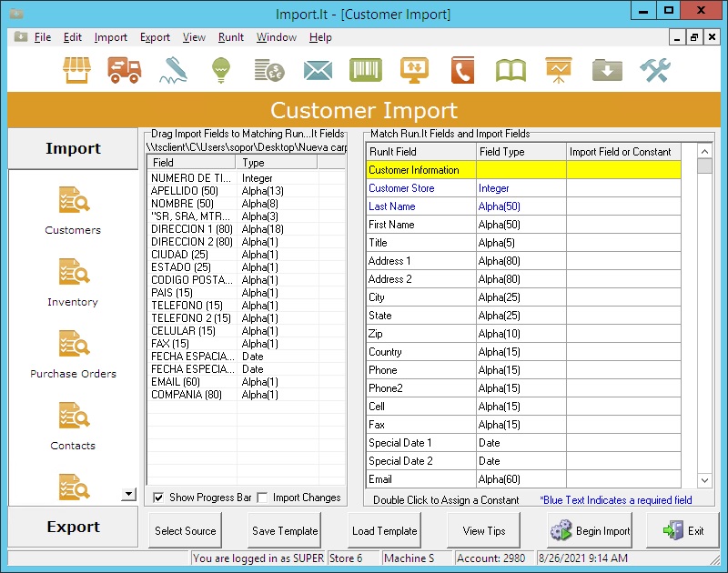Select the APELLIDO (50) import field
Image resolution: width=728 pixels, height=573 pixels.
point(185,191)
